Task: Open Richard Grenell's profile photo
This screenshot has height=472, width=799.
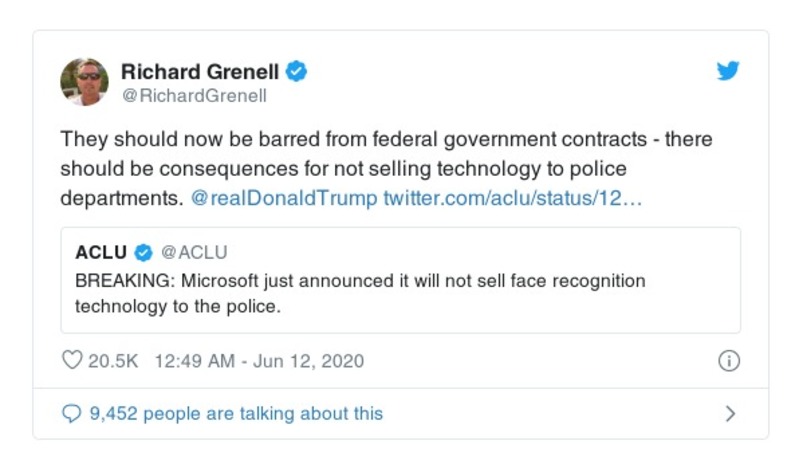Action: [x=84, y=81]
